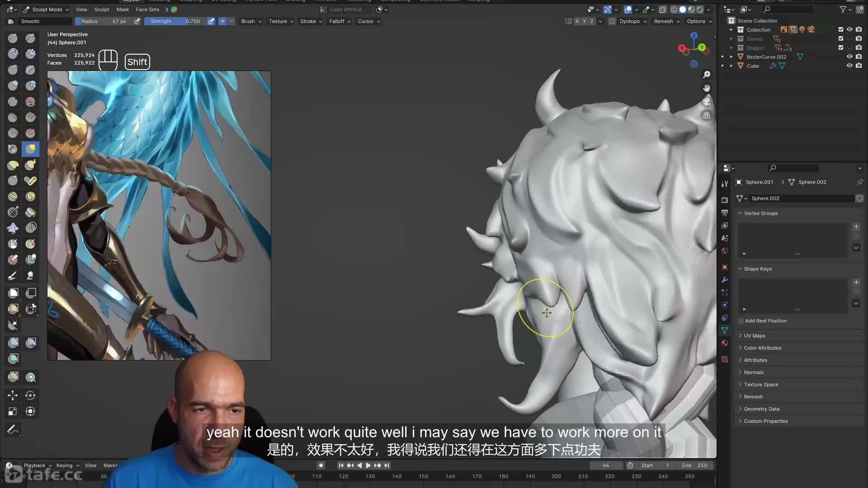Open the Falloff dropdown

pos(340,21)
